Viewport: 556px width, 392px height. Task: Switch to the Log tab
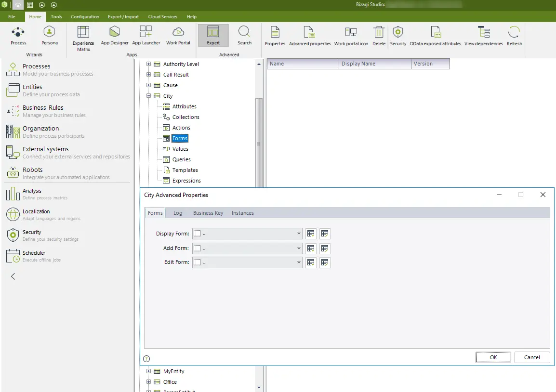(x=178, y=213)
